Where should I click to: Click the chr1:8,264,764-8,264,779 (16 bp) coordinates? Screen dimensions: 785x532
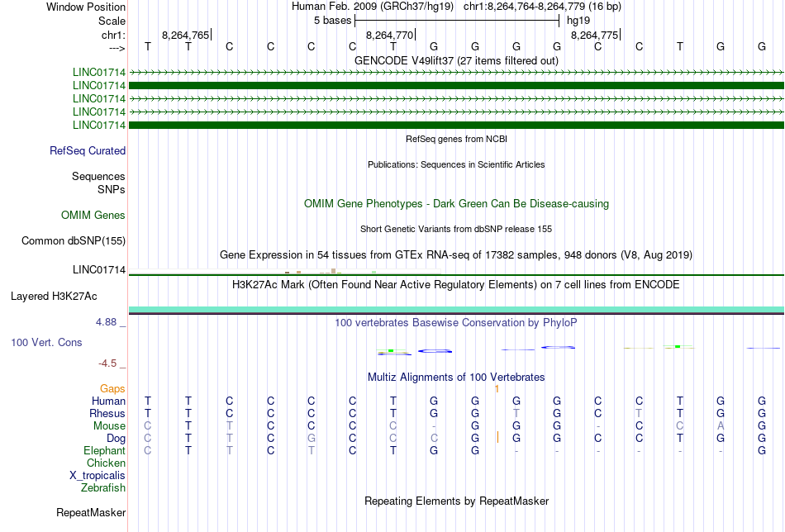pyautogui.click(x=542, y=7)
